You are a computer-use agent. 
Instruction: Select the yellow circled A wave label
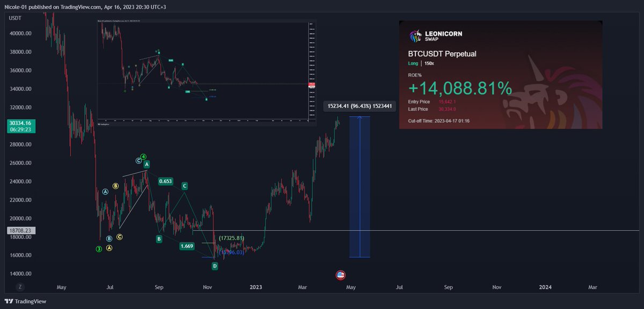109,248
